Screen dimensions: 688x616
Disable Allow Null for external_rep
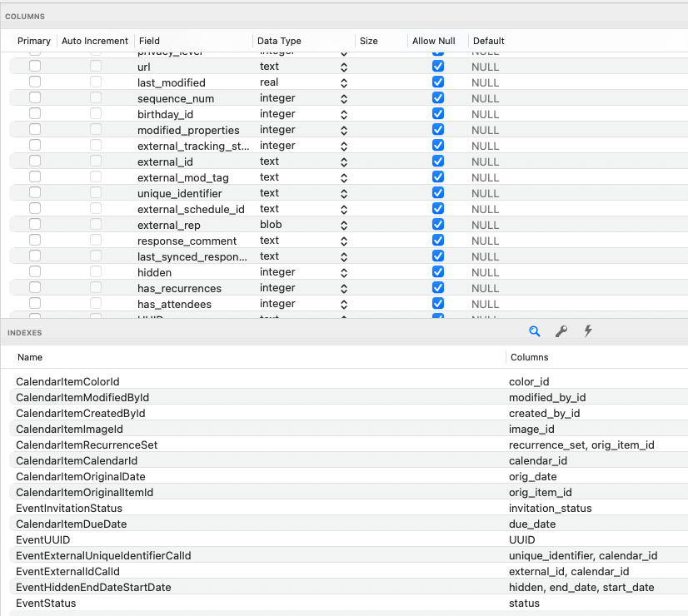click(x=437, y=225)
